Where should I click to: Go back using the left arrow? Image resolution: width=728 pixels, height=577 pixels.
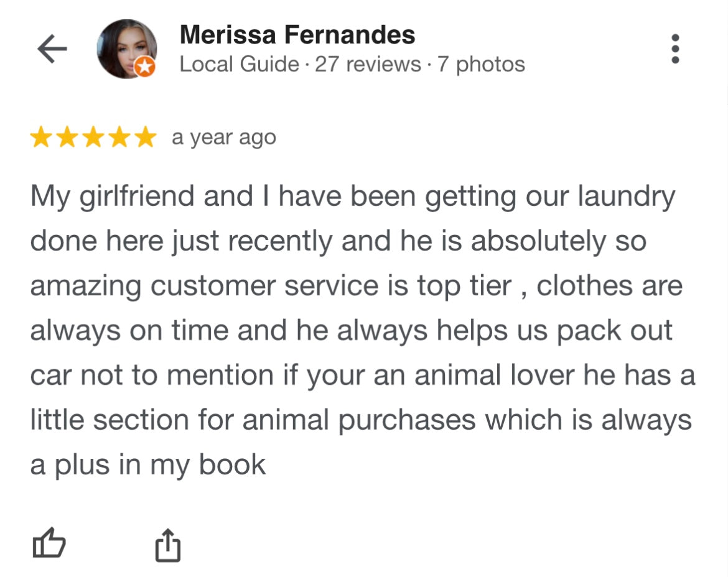52,49
